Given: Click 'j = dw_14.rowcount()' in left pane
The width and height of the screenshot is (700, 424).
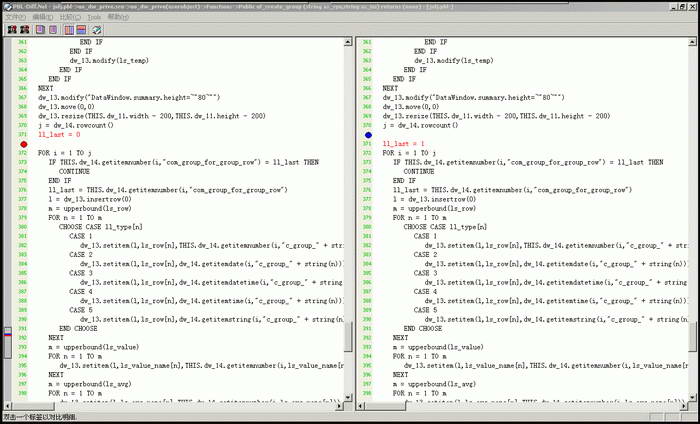Looking at the screenshot, I should click(75, 125).
